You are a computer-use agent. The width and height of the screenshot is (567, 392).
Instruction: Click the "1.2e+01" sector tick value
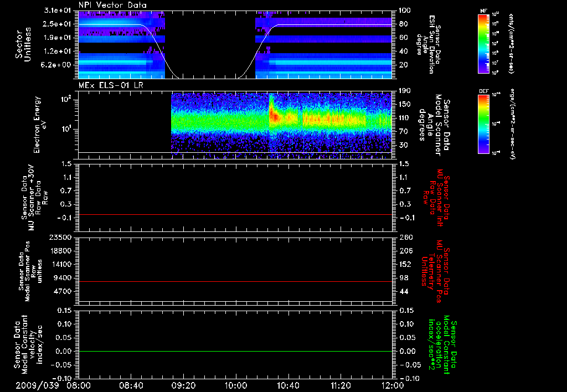(57, 51)
